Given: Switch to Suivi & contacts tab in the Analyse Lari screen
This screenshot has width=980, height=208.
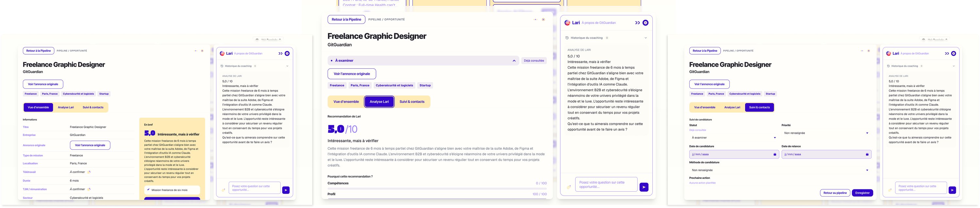Looking at the screenshot, I should [x=412, y=102].
